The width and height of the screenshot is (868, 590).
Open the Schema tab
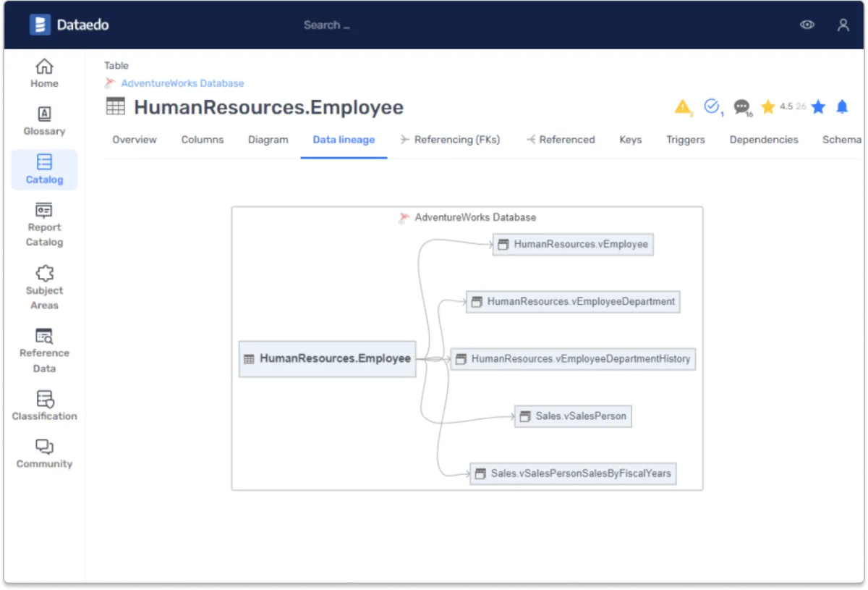[x=842, y=140]
